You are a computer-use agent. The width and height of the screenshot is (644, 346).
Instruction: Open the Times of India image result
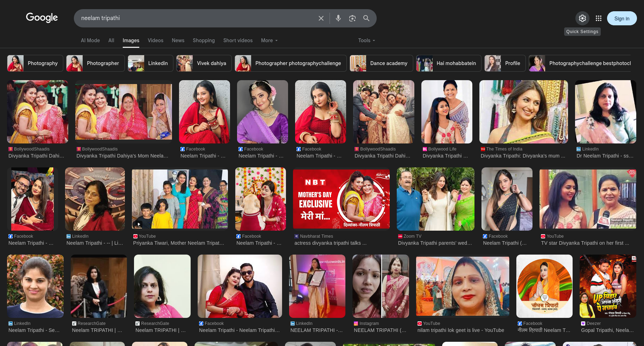[523, 112]
